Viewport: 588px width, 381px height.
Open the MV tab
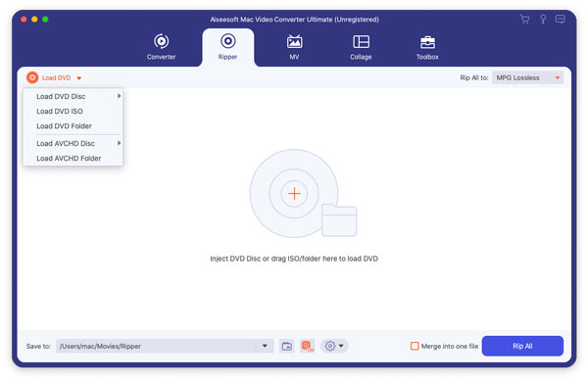coord(294,47)
